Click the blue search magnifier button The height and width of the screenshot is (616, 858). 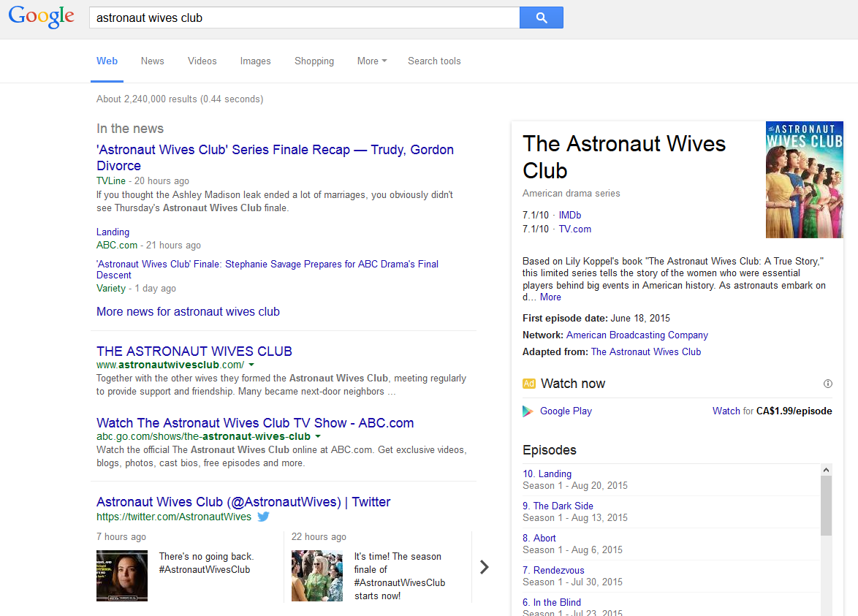pos(541,18)
